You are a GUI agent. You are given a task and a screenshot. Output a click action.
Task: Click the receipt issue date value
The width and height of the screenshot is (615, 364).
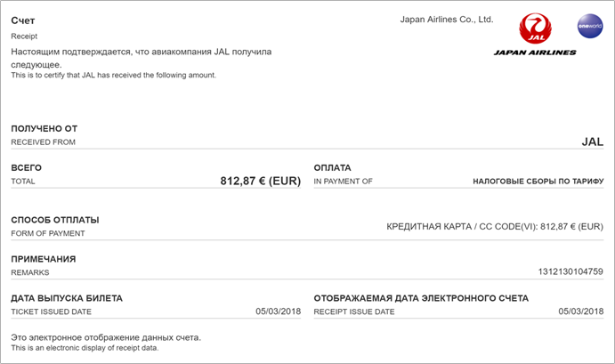pos(580,311)
